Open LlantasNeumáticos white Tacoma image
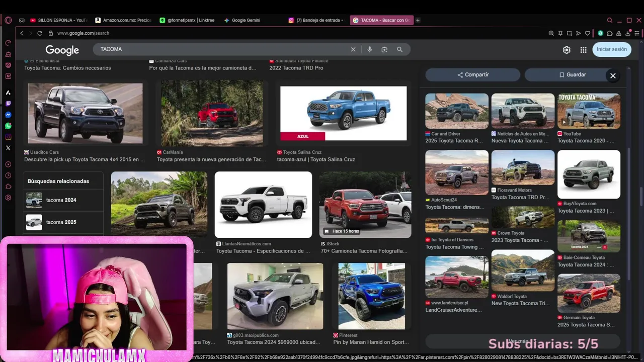 pos(263,205)
